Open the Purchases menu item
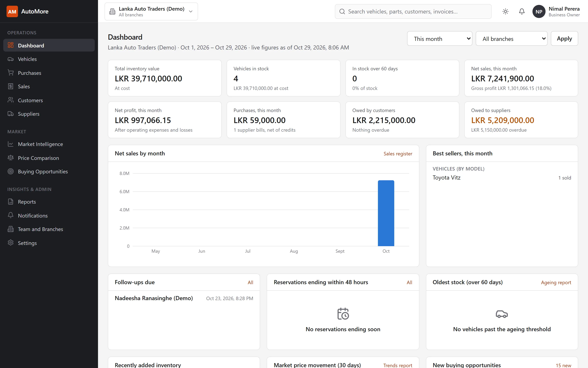Image resolution: width=588 pixels, height=368 pixels. [49, 73]
